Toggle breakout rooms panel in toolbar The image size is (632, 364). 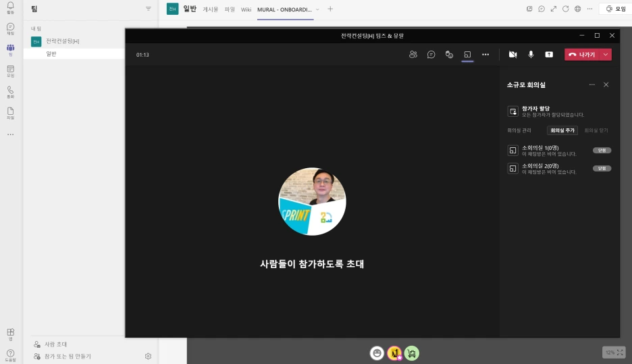click(467, 55)
